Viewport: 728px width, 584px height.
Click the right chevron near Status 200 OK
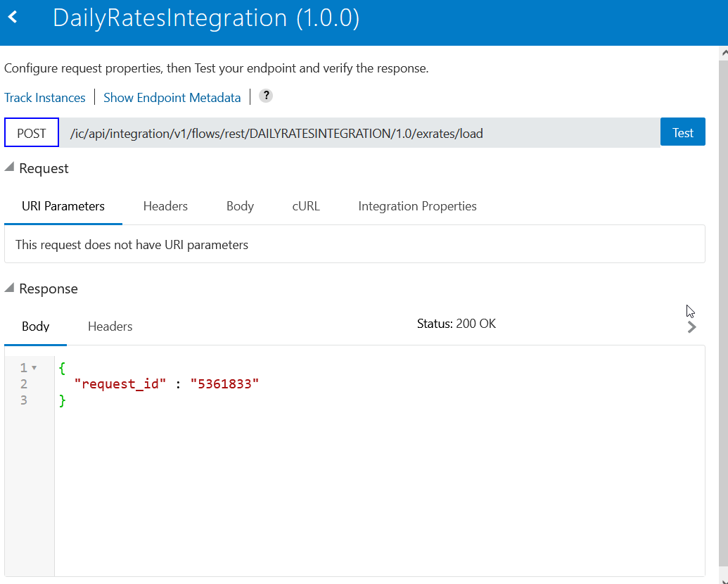692,326
